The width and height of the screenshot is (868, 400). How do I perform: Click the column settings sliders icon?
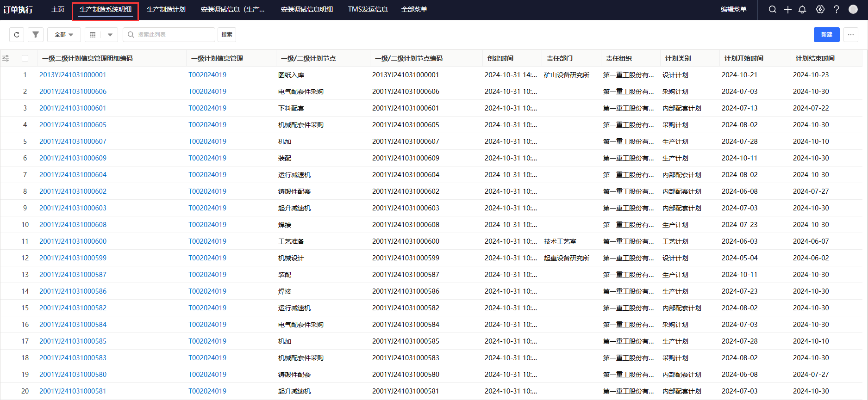[6, 58]
